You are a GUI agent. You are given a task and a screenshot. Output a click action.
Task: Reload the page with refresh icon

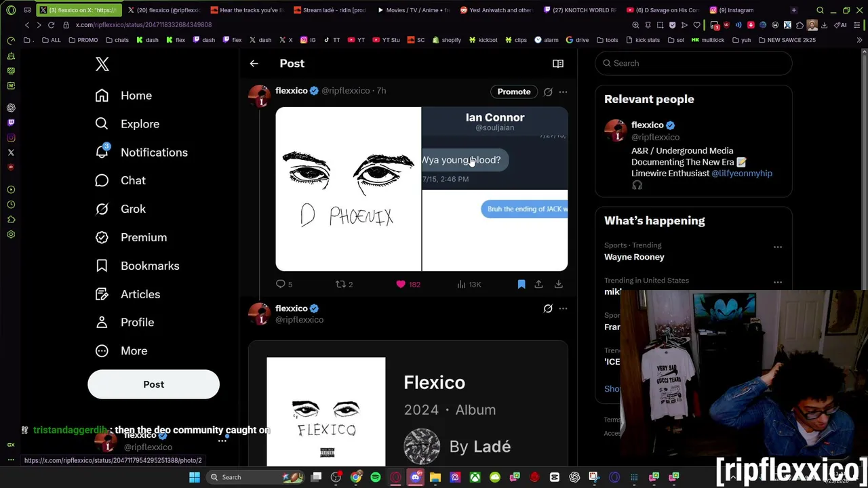click(x=51, y=25)
